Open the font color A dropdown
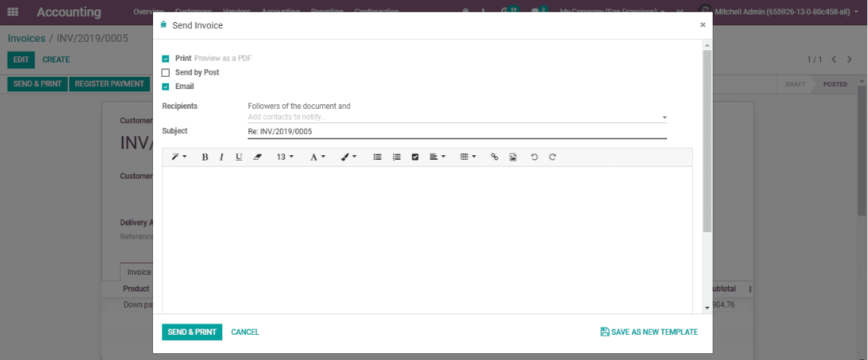Viewport: 868px width, 360px height. tap(318, 157)
